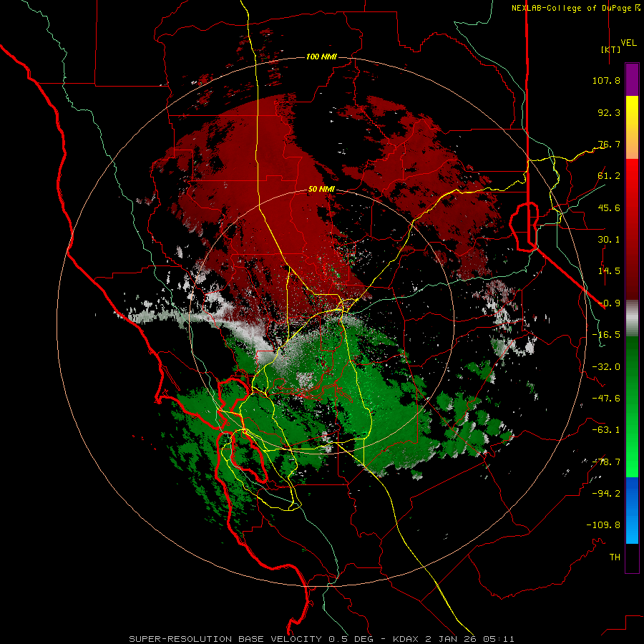644x644 pixels.
Task: Pick the purple segment of the velocity color bar
Action: [632, 79]
